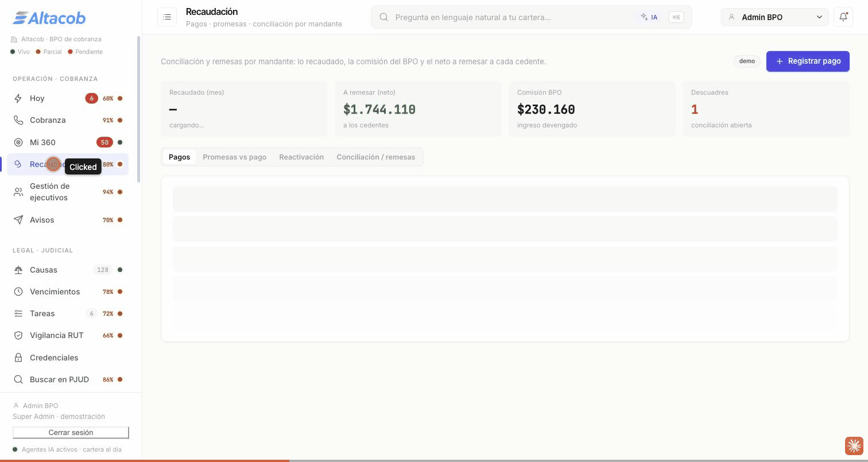Click the Cerrar sesión button

tap(71, 432)
